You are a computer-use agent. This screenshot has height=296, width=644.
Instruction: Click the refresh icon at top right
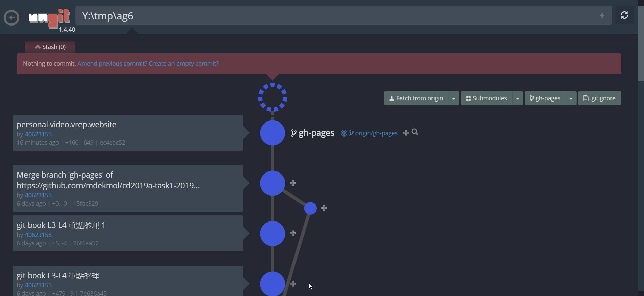click(x=624, y=15)
